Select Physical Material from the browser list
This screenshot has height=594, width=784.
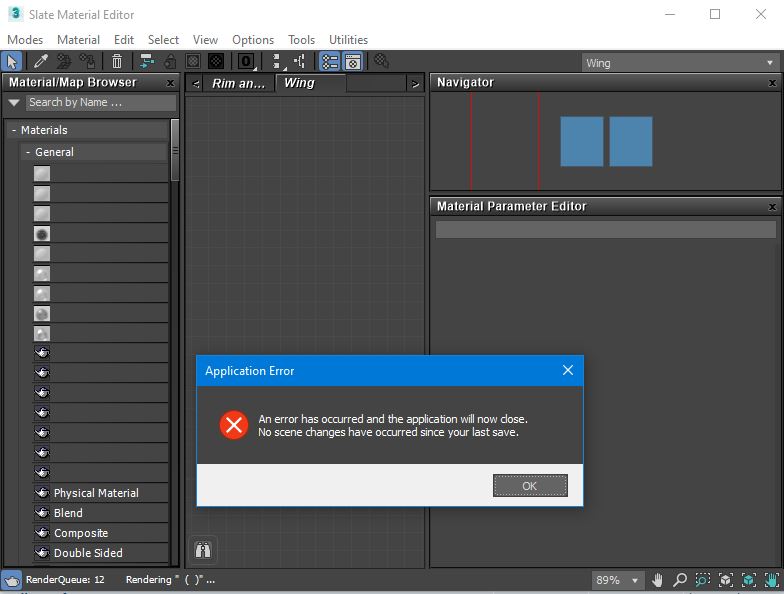pyautogui.click(x=96, y=493)
